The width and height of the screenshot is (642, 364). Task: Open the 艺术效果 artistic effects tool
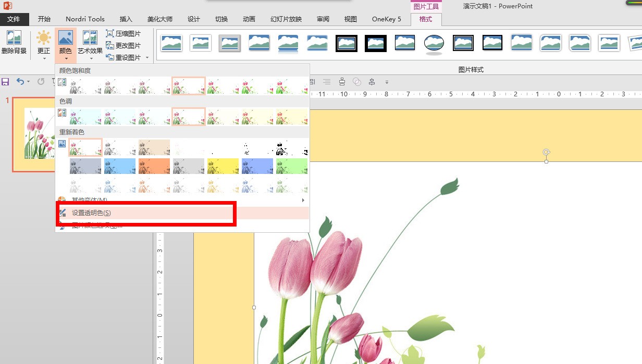(90, 44)
